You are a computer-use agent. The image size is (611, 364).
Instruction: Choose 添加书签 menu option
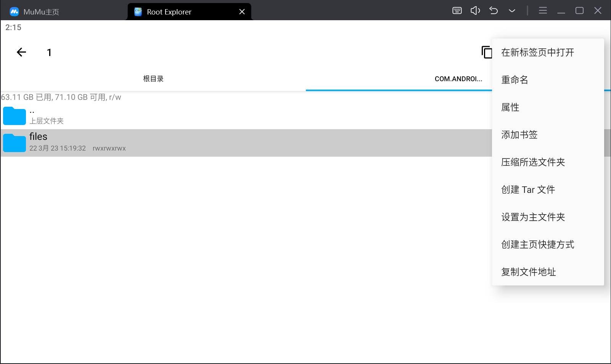pos(519,135)
